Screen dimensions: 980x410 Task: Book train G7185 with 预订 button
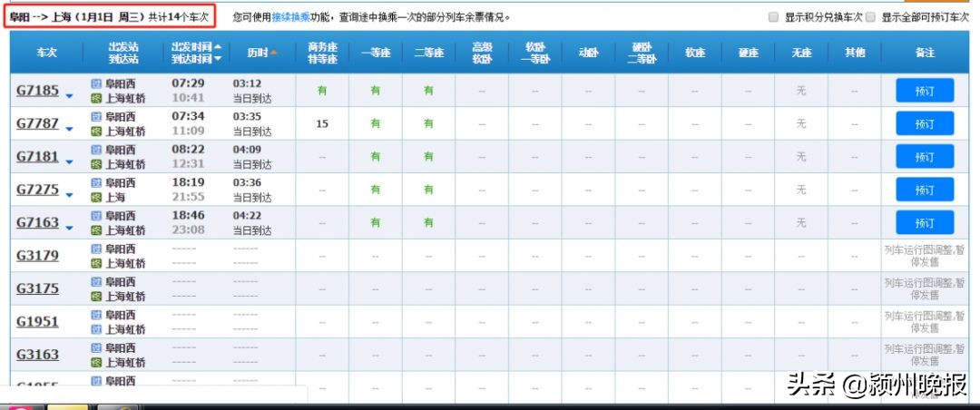pyautogui.click(x=925, y=91)
